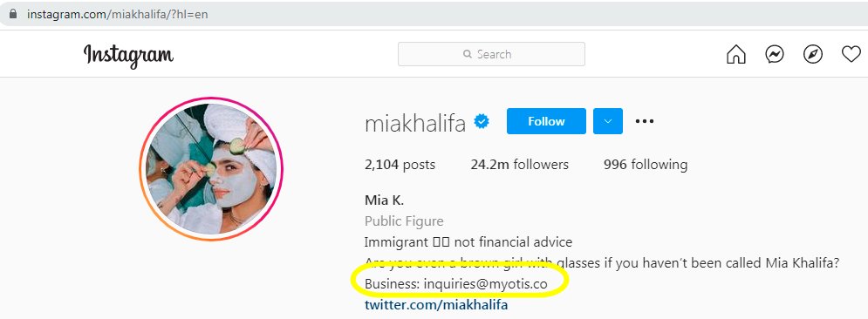Click the inquiries@myotis.co business email
The height and width of the screenshot is (319, 868).
[486, 284]
